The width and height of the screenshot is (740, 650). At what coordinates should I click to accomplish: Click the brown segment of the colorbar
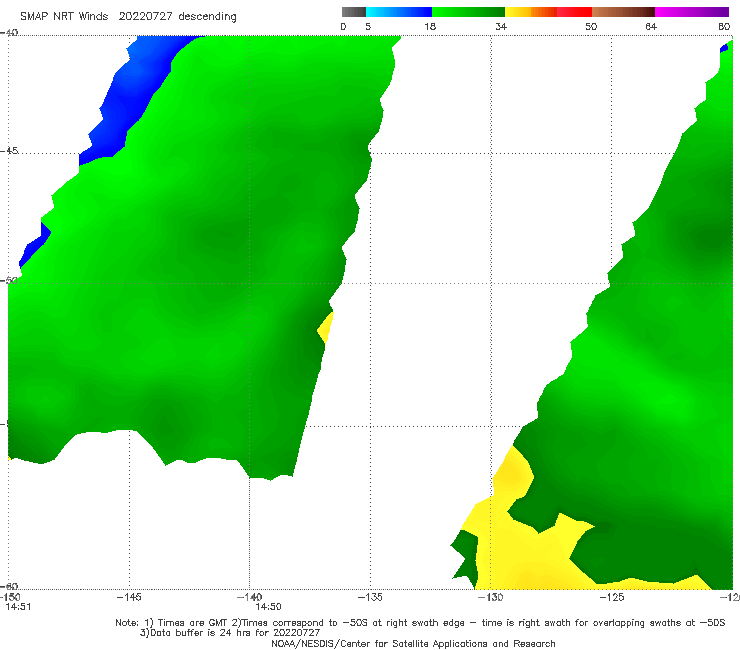point(623,12)
